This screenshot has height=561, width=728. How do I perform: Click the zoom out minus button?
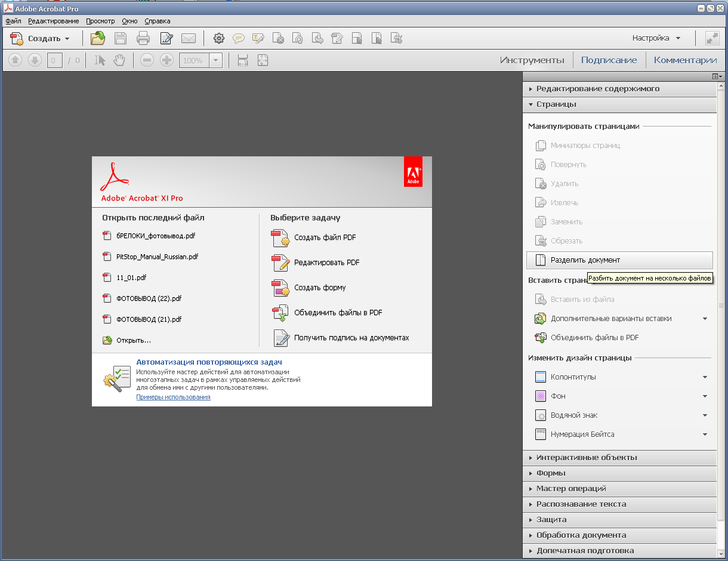[147, 60]
